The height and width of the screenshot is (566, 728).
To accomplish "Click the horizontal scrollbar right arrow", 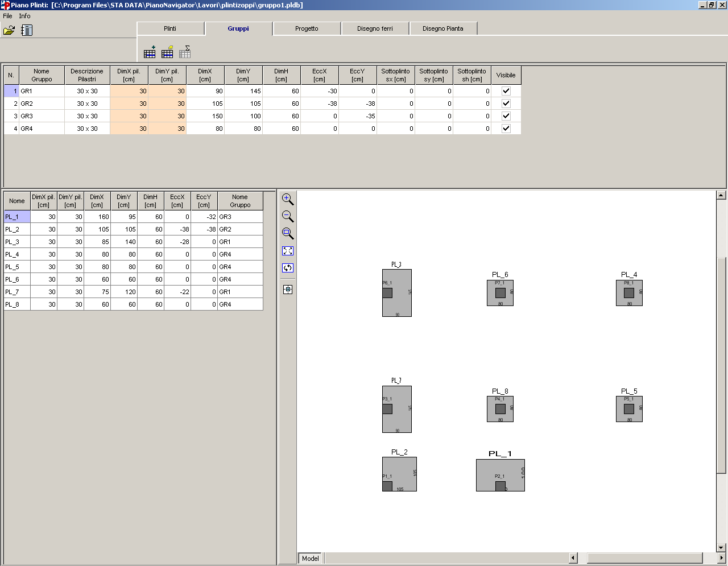I will click(721, 558).
